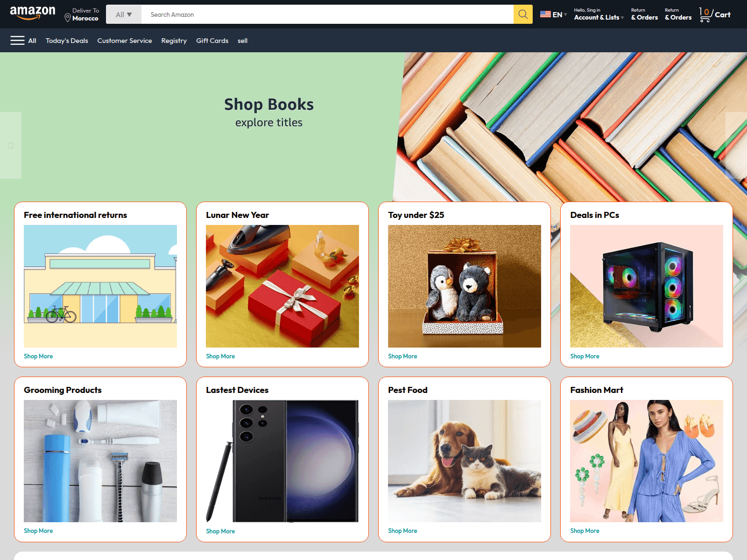Click the US flag language icon
The height and width of the screenshot is (560, 747).
[x=545, y=14]
